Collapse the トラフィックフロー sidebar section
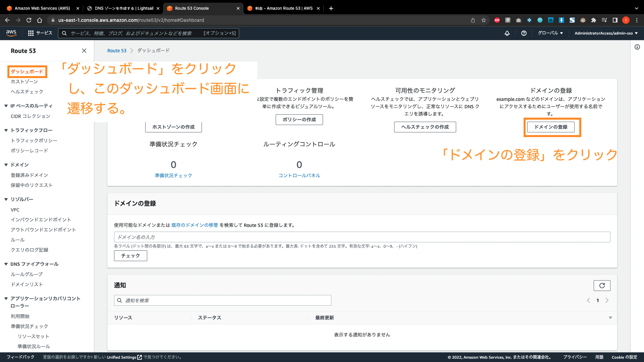Image resolution: width=644 pixels, height=362 pixels. click(x=6, y=130)
